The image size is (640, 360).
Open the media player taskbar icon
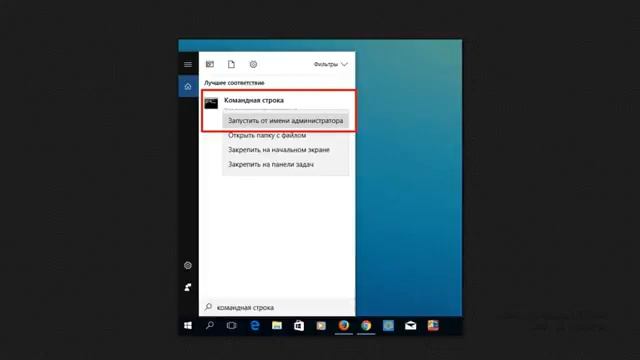click(321, 325)
